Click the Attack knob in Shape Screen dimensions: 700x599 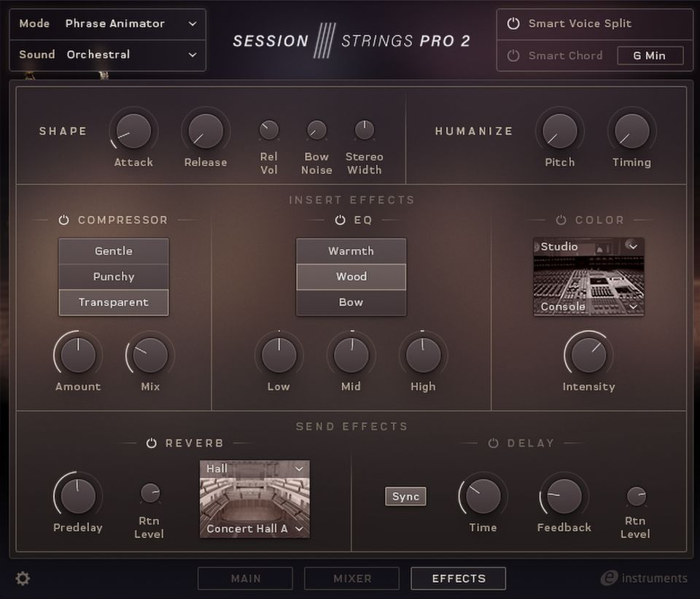tap(133, 131)
